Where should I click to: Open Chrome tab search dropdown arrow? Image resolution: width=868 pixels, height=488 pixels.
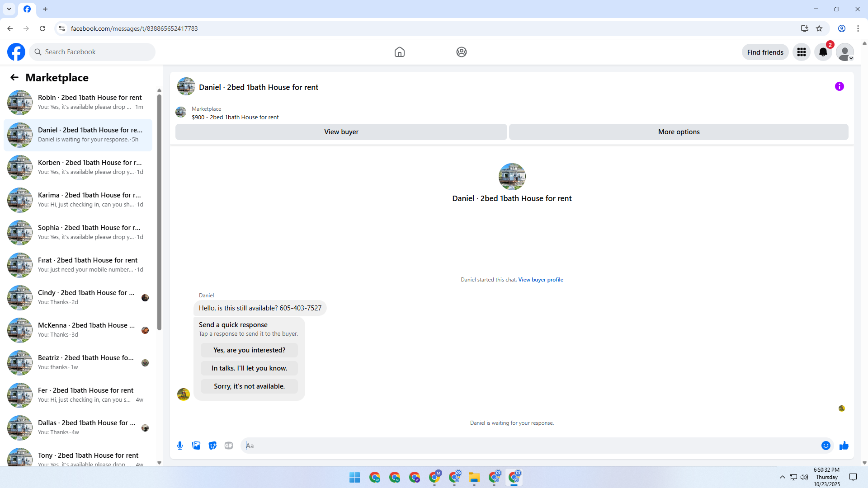point(9,9)
